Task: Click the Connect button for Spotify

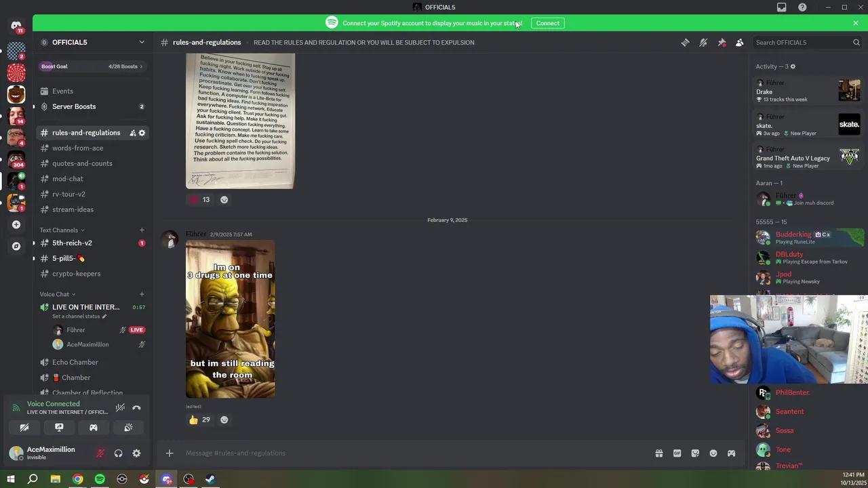Action: tap(548, 23)
